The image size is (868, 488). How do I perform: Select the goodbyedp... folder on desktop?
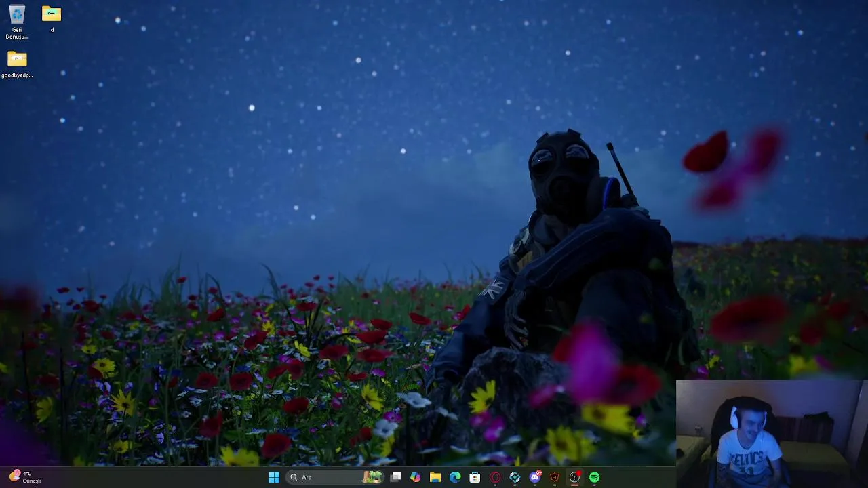(x=17, y=64)
